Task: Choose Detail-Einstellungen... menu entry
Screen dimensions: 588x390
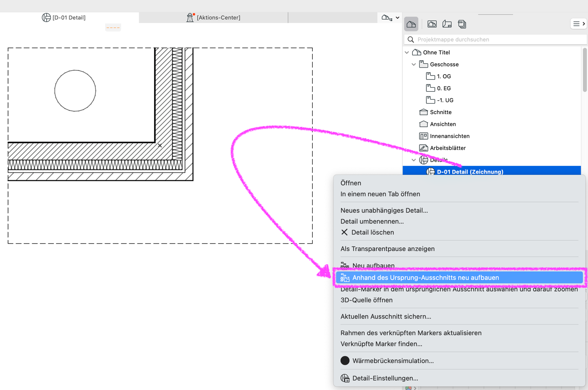Action: pos(385,378)
